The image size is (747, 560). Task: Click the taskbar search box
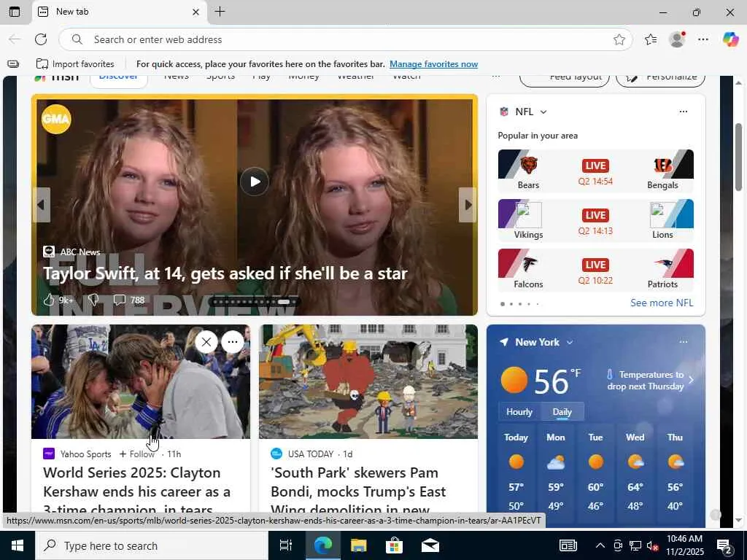click(x=152, y=545)
